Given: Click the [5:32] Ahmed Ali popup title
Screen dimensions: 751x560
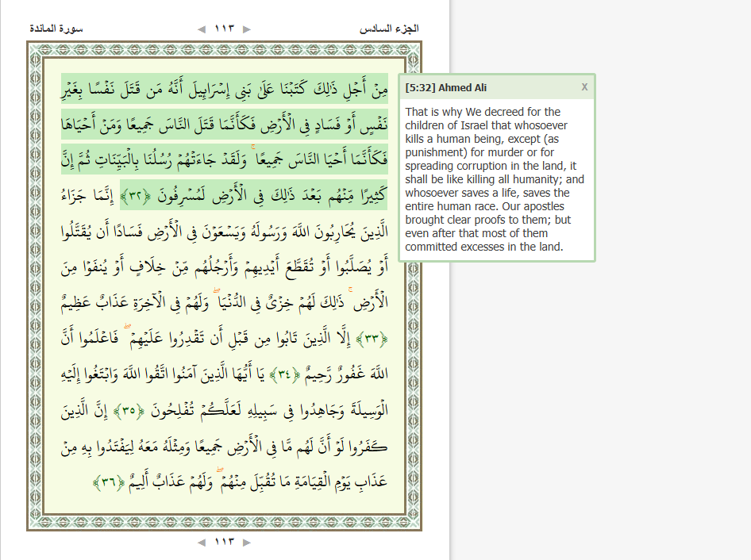Looking at the screenshot, I should coord(445,87).
